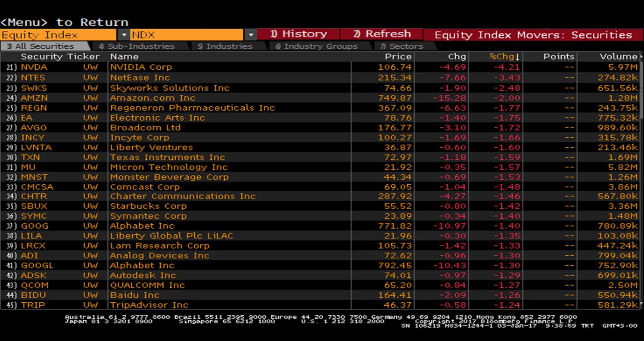Select the BIDU ticker
Viewport: 644px width, 341px height.
[x=33, y=295]
